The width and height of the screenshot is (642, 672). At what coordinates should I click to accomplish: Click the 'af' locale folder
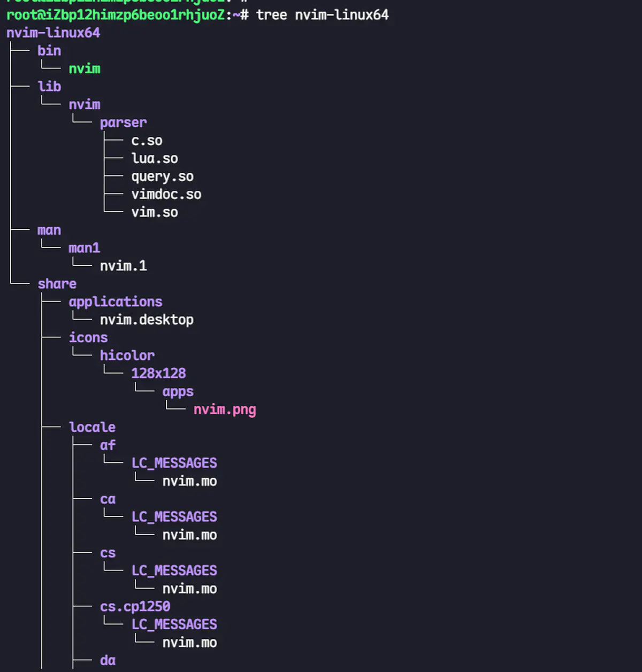coord(108,445)
